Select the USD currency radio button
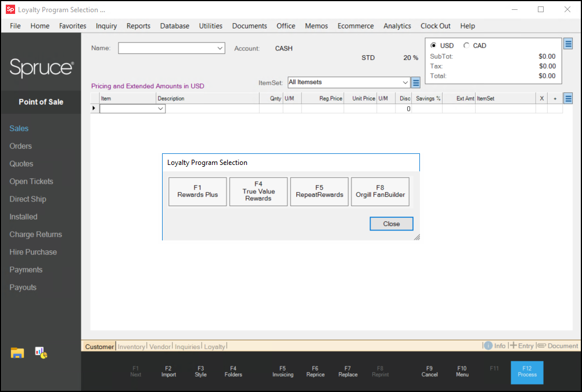The width and height of the screenshot is (582, 392). click(x=433, y=45)
